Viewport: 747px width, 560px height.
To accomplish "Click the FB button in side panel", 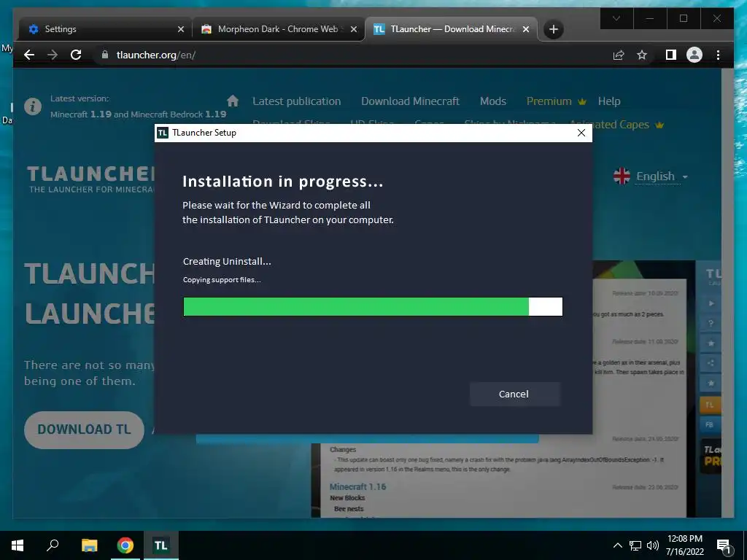I will pyautogui.click(x=710, y=425).
